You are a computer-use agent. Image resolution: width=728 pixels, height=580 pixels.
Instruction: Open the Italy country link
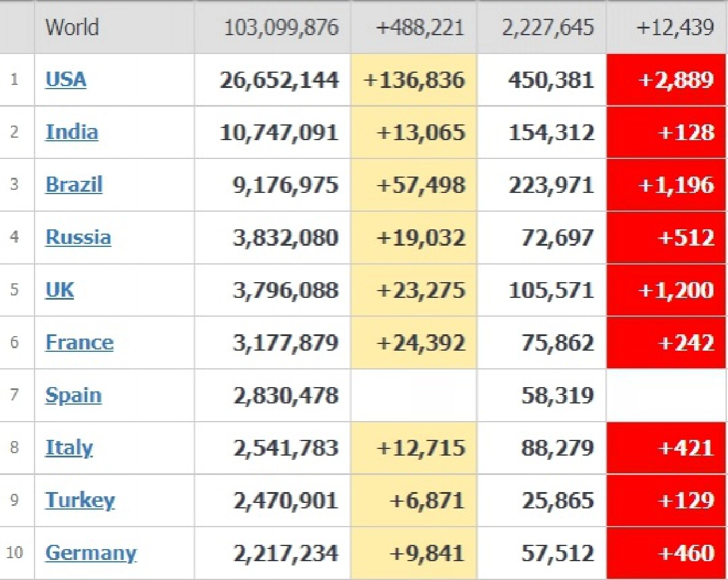pos(69,448)
